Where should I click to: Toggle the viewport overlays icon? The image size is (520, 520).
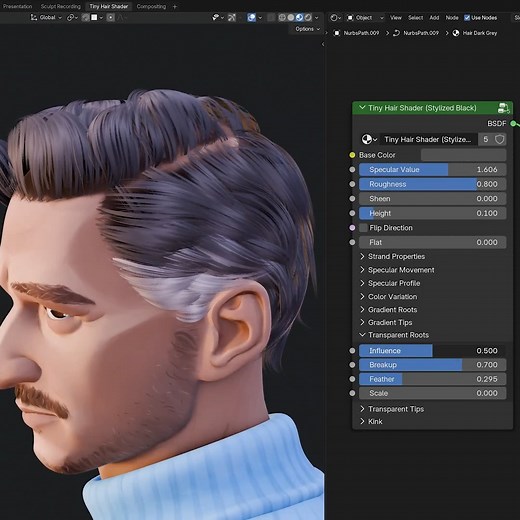[251, 17]
